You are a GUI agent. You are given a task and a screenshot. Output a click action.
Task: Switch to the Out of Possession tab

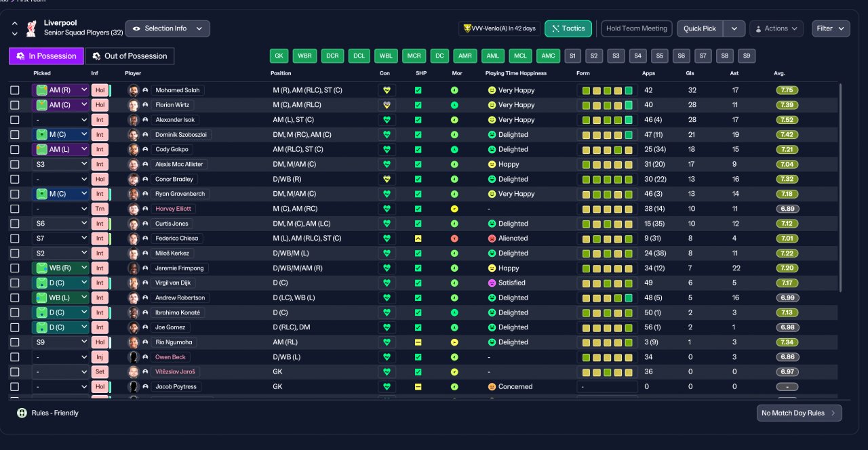130,56
